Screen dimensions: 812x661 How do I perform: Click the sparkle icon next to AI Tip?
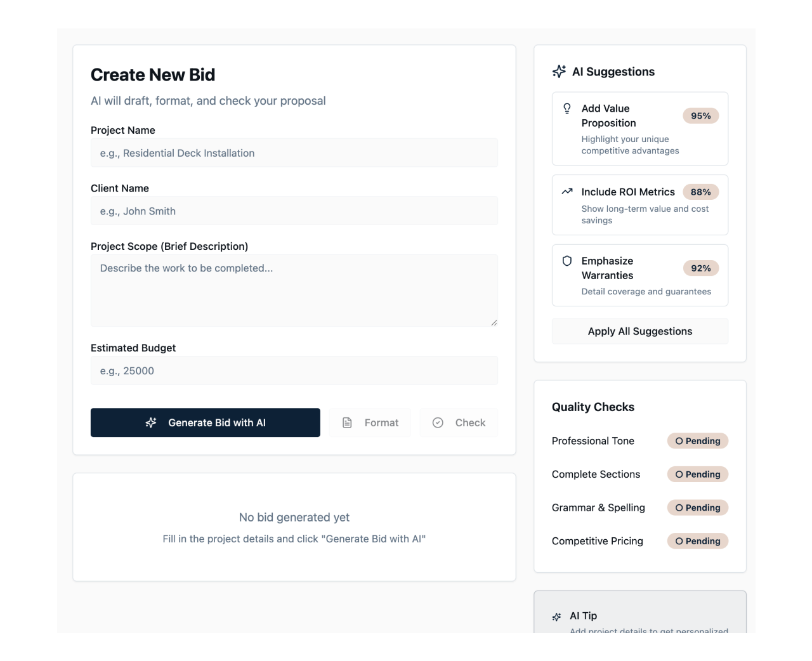click(556, 616)
